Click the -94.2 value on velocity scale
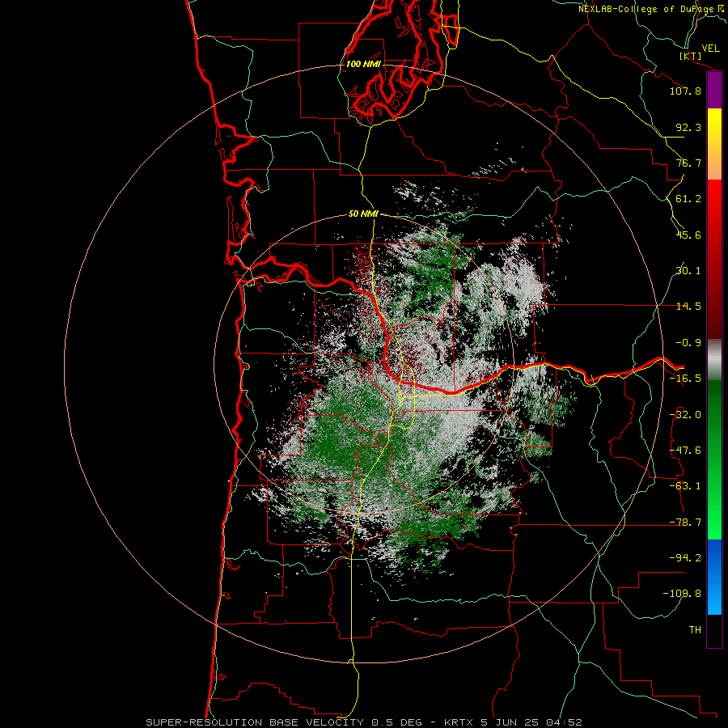Image resolution: width=728 pixels, height=728 pixels. click(685, 558)
